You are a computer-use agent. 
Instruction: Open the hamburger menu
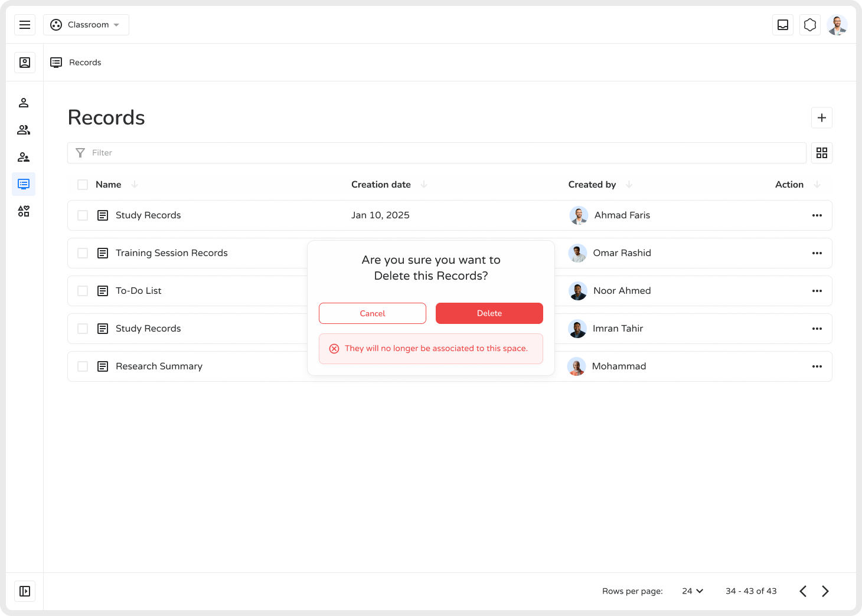pyautogui.click(x=25, y=25)
